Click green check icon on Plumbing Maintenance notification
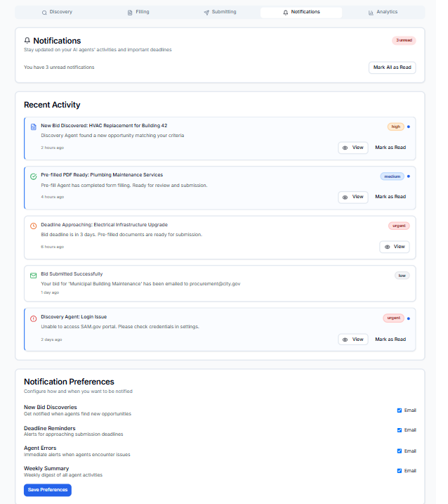This screenshot has width=448, height=504. 34,176
